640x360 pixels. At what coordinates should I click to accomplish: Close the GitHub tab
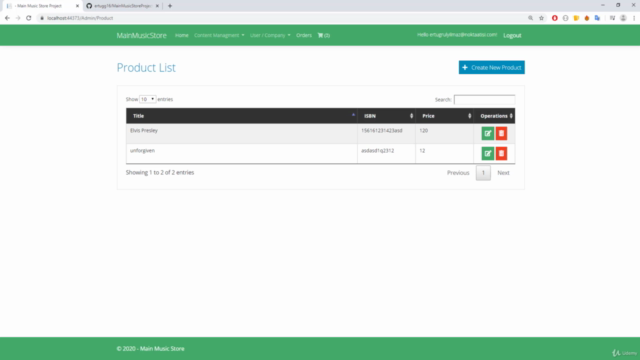tap(157, 6)
